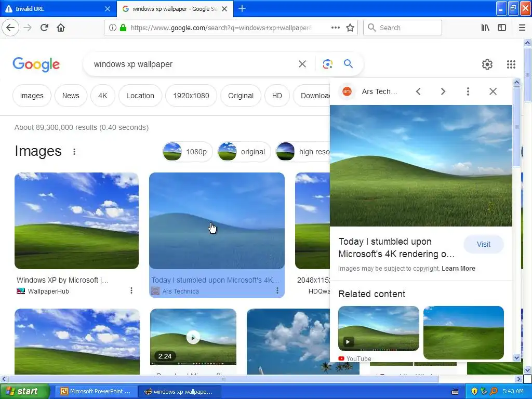Apply the Original filter chip
Viewport: 532px width, 399px height.
[x=241, y=96]
